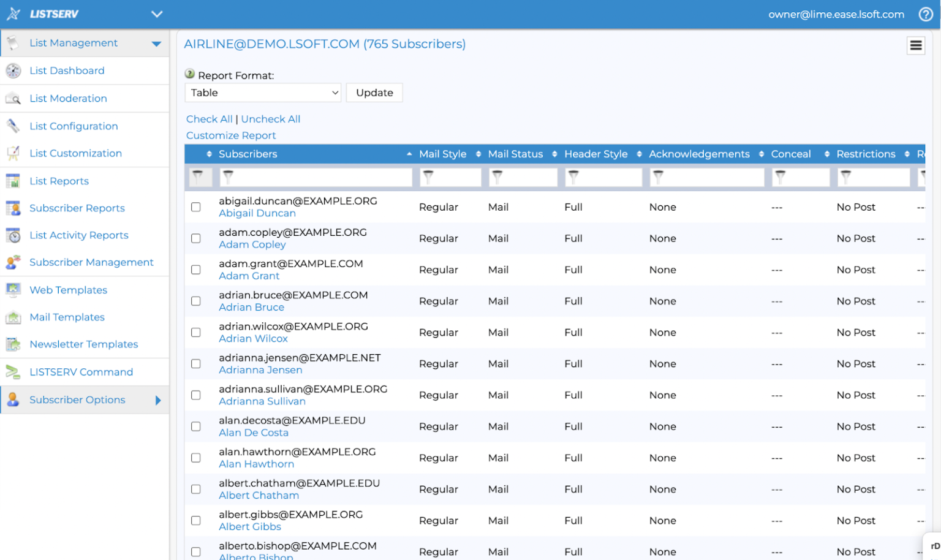This screenshot has width=941, height=560.
Task: Open the help question mark icon
Action: pos(926,14)
